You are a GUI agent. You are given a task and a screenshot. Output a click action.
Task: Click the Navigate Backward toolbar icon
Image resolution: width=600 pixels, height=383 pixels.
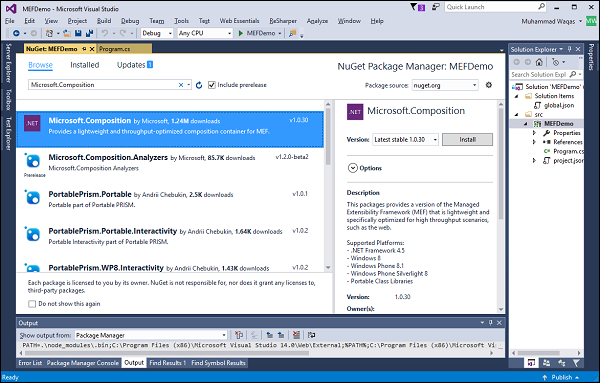coord(16,33)
